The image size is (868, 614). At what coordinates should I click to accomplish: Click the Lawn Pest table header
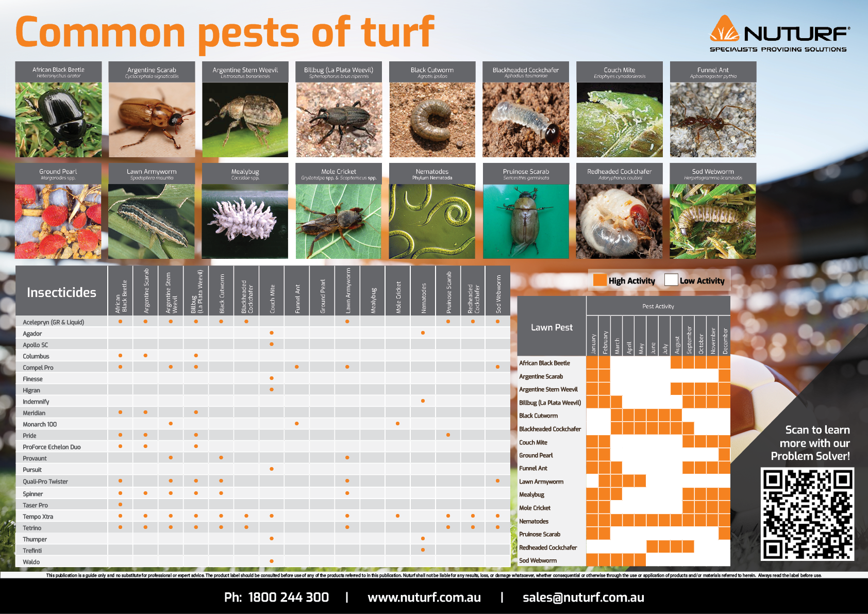pos(552,327)
